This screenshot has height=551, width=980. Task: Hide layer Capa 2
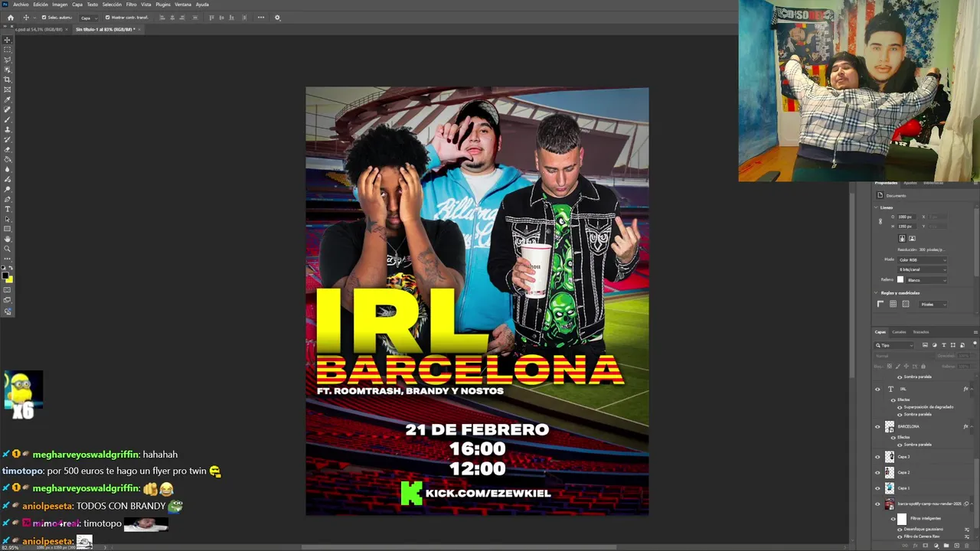point(877,472)
